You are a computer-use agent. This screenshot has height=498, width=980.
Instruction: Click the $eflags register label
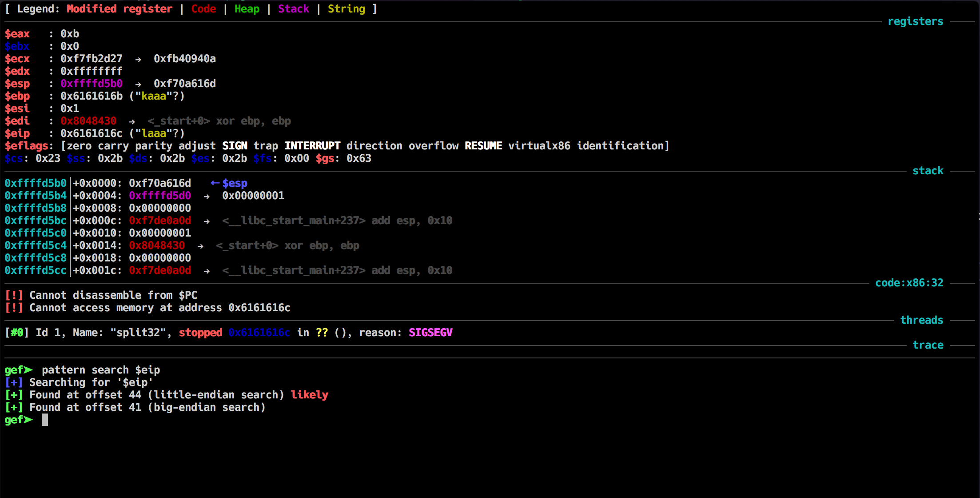[27, 146]
